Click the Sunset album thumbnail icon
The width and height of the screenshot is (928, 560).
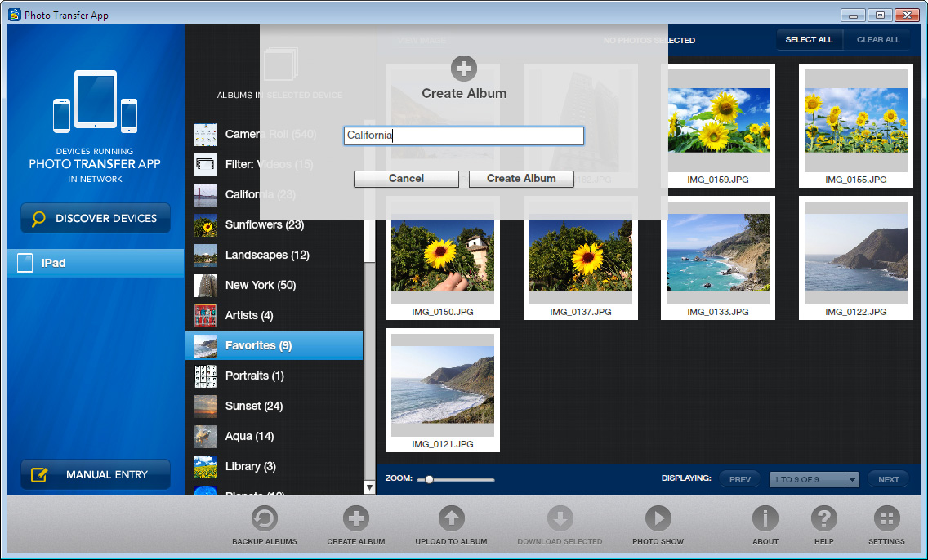[206, 407]
